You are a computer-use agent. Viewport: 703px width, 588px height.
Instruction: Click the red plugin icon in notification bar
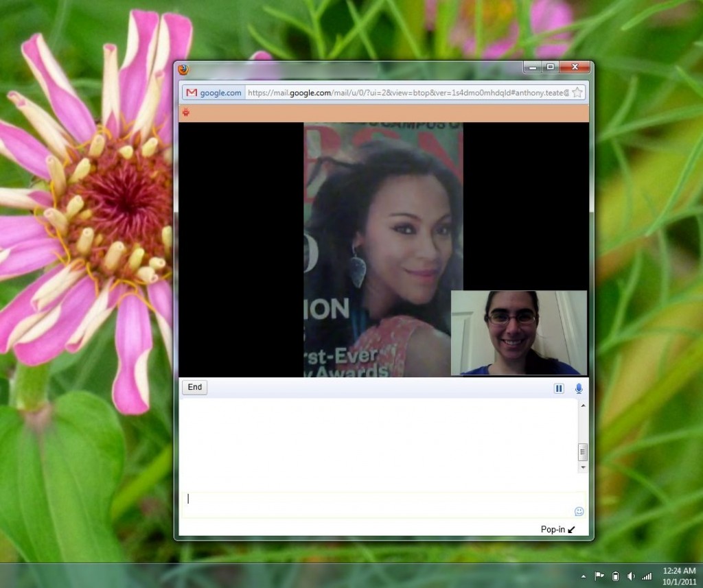pos(186,113)
